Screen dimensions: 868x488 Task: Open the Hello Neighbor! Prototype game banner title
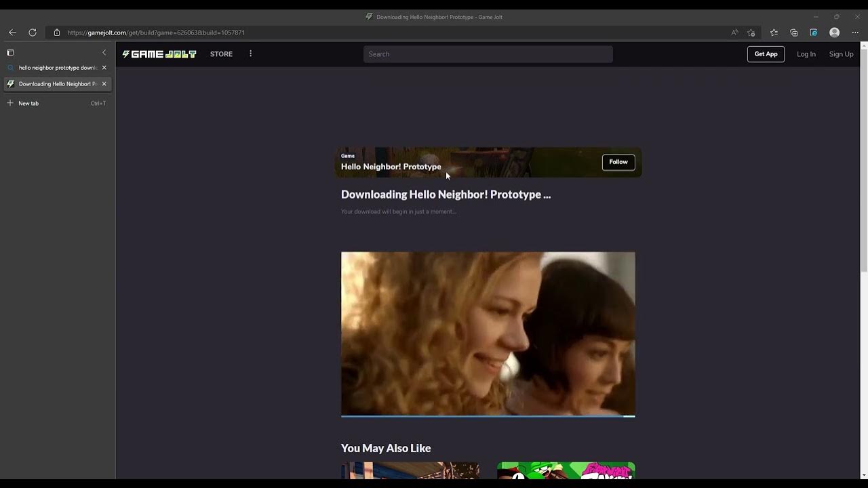click(391, 167)
